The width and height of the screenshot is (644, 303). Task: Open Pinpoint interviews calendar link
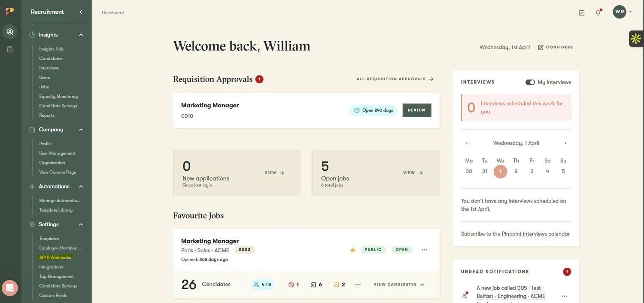click(536, 234)
